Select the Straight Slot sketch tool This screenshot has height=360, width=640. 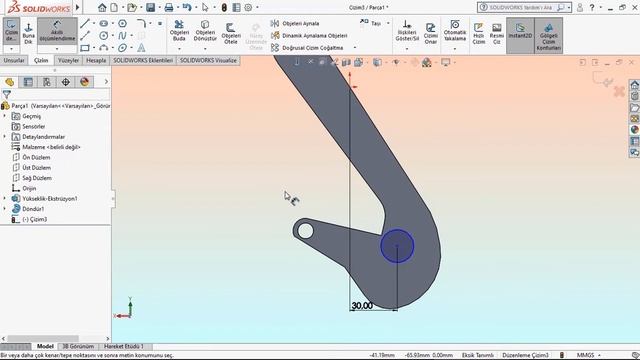pos(104,23)
